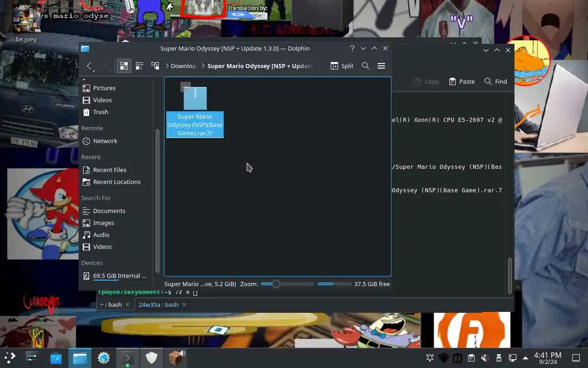This screenshot has width=588, height=368.
Task: Click Copy in terminal toolbar
Action: click(x=426, y=81)
